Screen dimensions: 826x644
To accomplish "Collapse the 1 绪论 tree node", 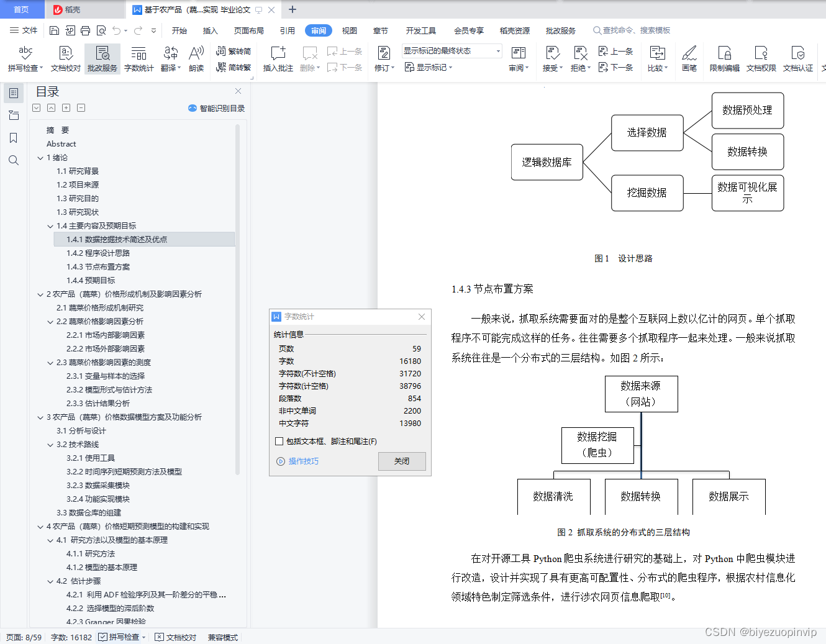I will pyautogui.click(x=40, y=158).
